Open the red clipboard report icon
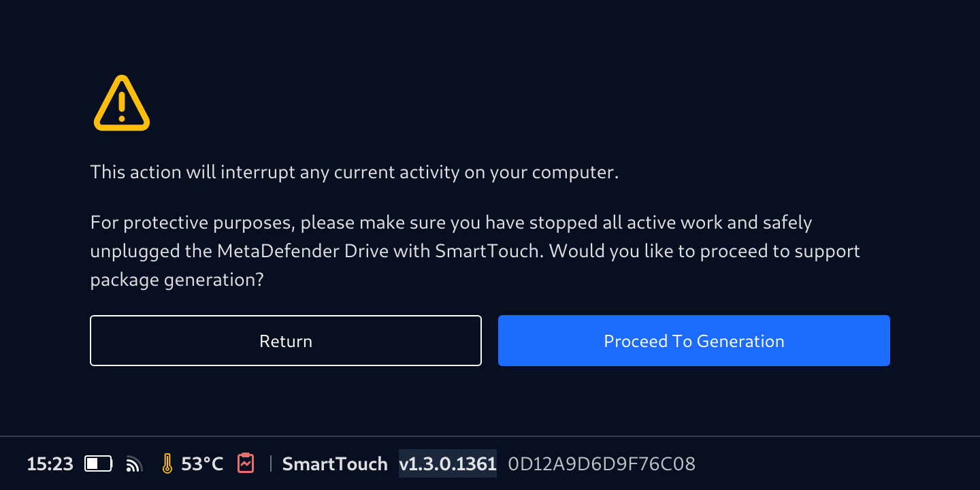The image size is (980, 490). (246, 463)
